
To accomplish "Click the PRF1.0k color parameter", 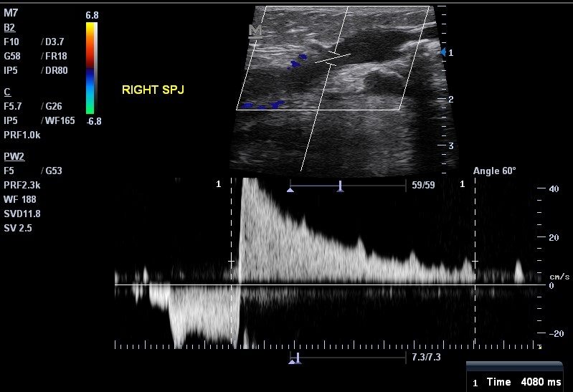I will (x=22, y=135).
